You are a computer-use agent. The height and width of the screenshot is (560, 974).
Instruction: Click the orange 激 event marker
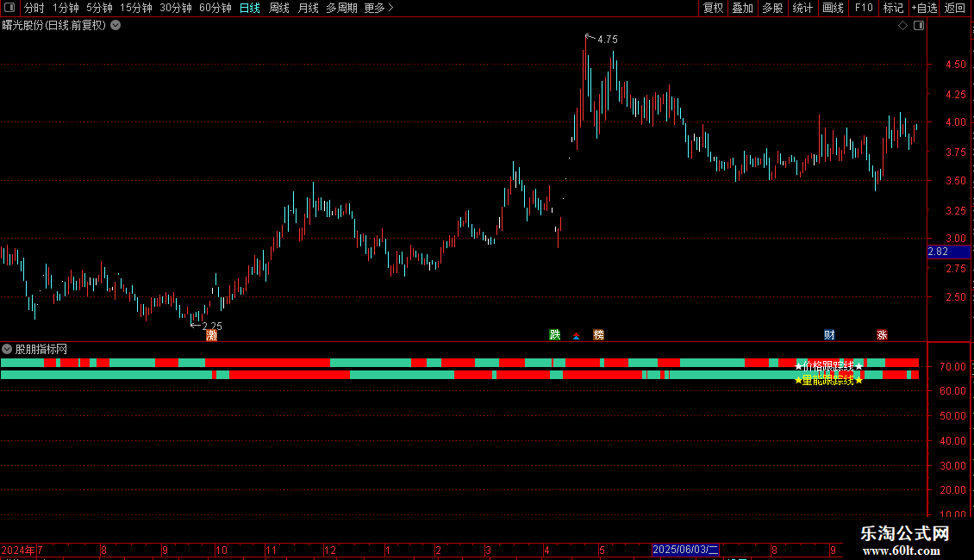tap(212, 335)
